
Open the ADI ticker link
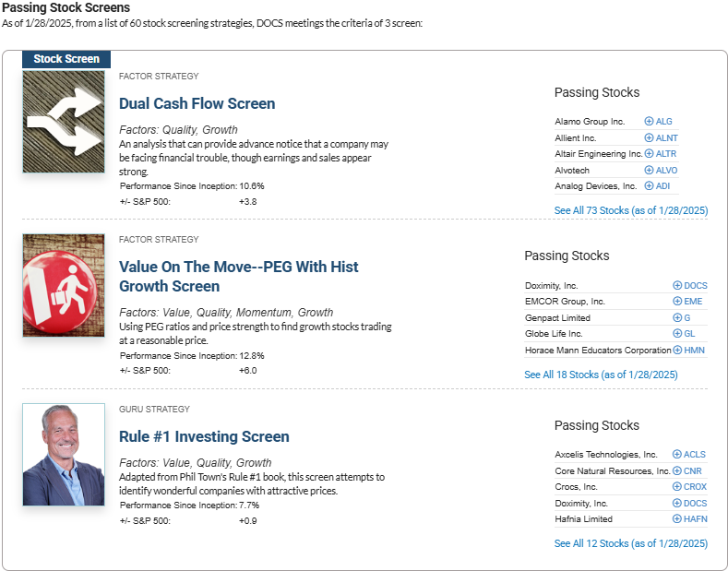[x=663, y=186]
